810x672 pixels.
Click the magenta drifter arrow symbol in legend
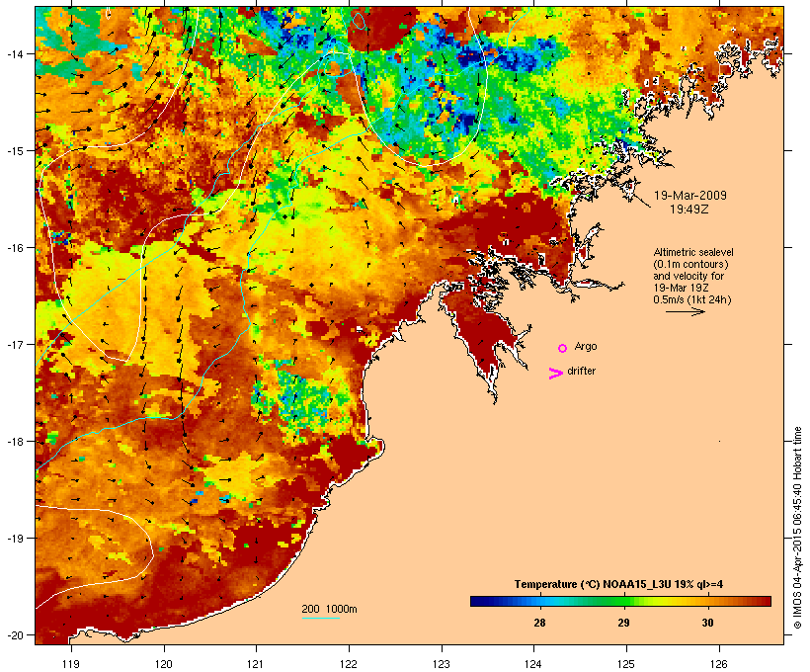point(556,374)
